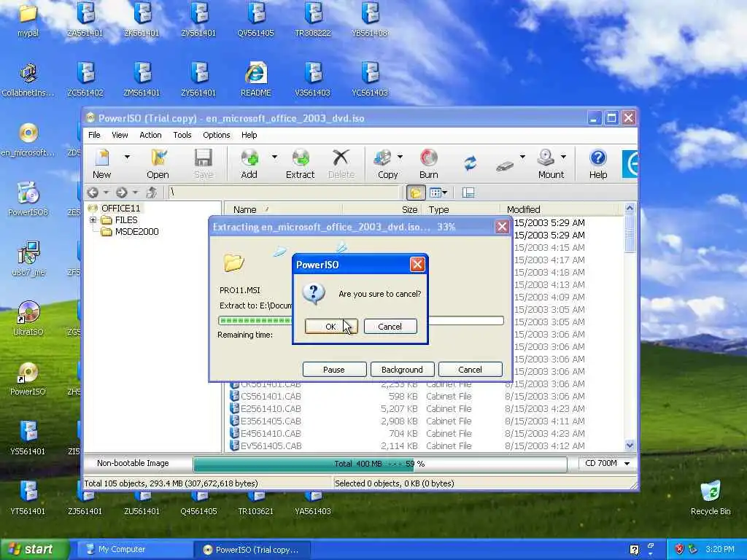Open the Tools menu

click(x=182, y=135)
